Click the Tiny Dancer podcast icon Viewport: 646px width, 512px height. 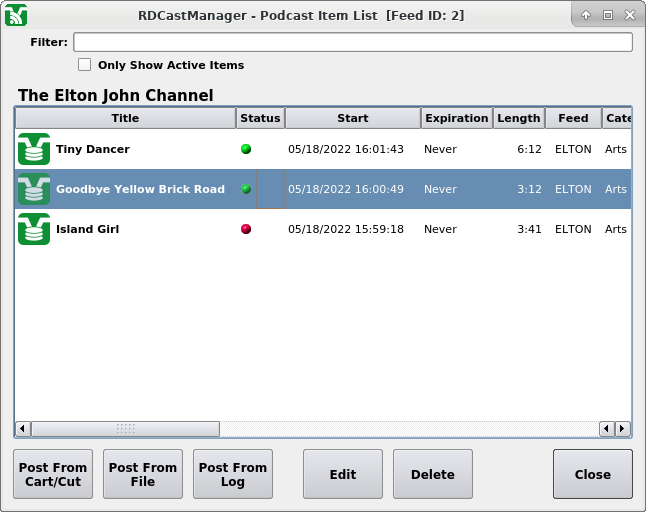[x=34, y=149]
